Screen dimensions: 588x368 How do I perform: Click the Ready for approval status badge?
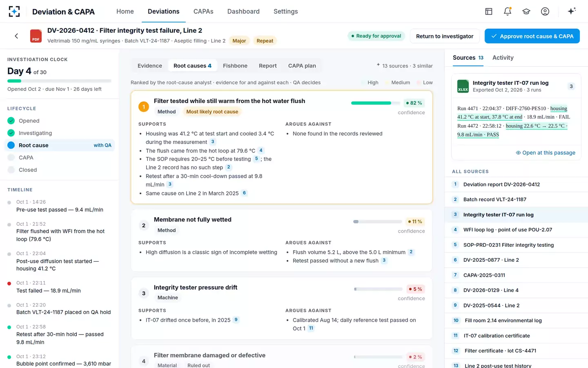[x=376, y=36]
